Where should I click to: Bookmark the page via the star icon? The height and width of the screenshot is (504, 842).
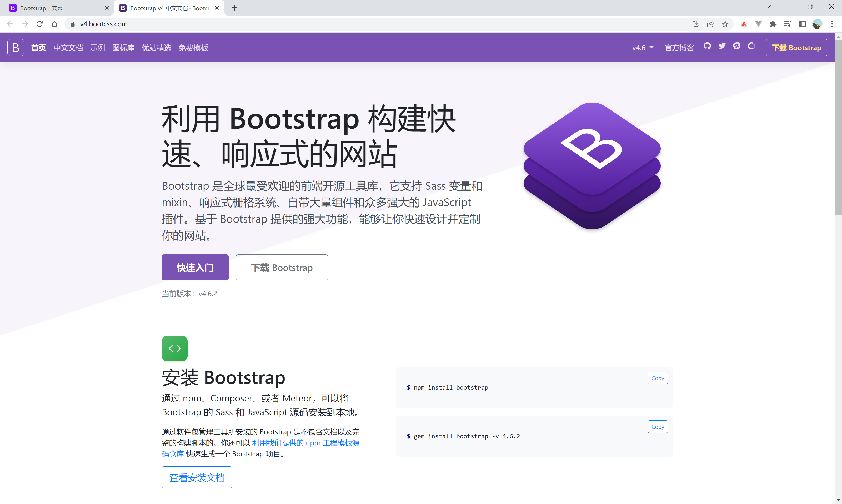point(725,24)
